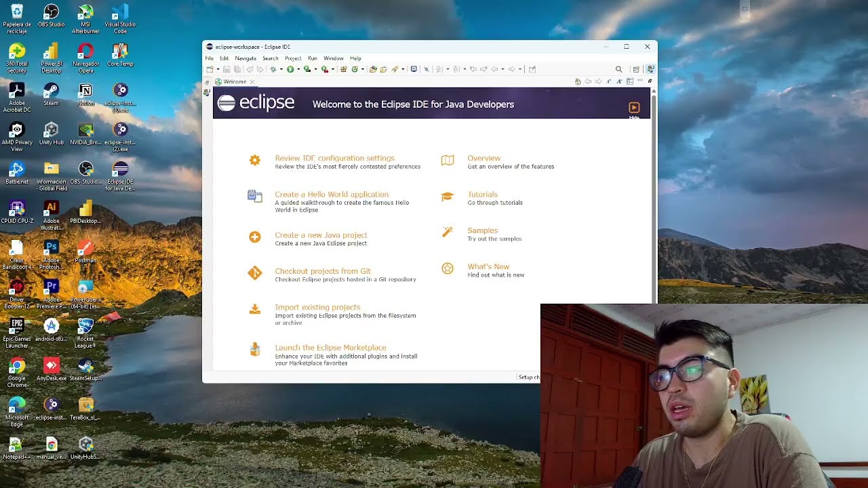Select the Java perspective icon
This screenshot has width=868, height=488.
(651, 69)
